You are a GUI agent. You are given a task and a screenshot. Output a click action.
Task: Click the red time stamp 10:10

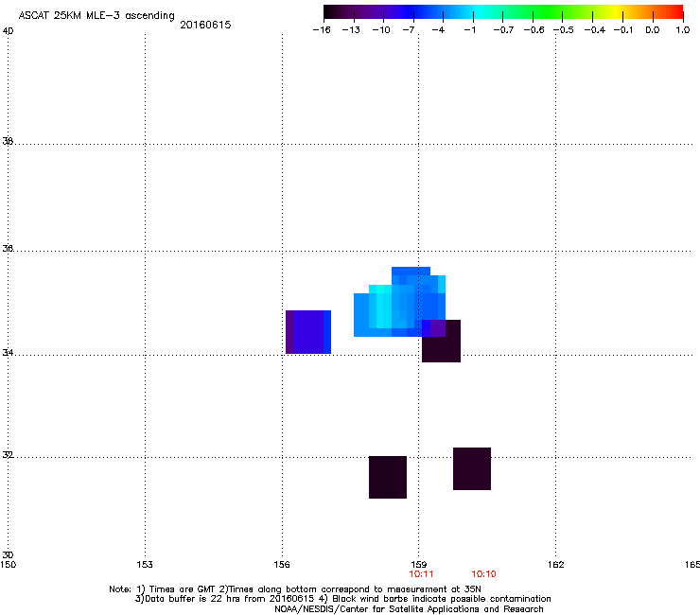point(484,574)
